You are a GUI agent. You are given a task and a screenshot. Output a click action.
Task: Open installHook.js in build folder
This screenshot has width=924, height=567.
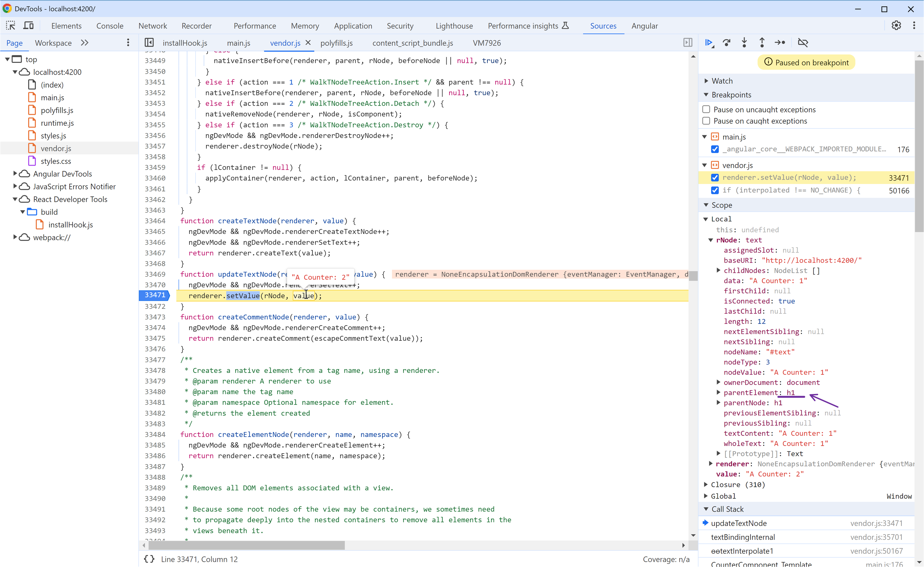click(71, 225)
